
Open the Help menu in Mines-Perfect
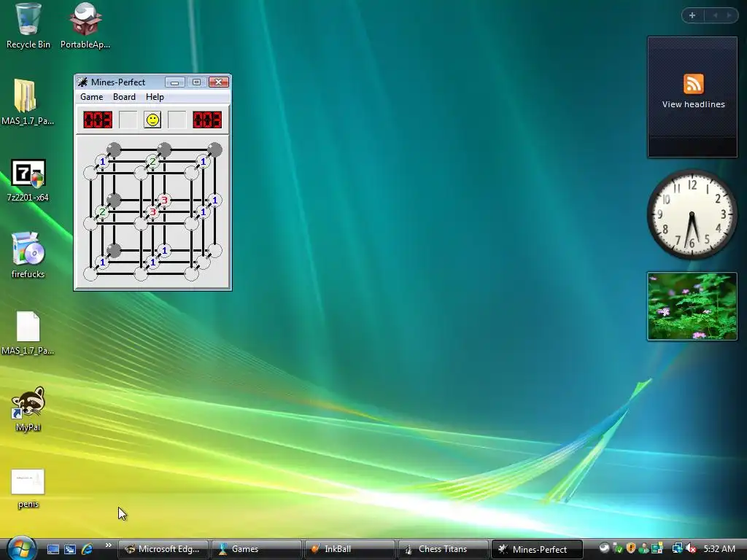[x=155, y=97]
